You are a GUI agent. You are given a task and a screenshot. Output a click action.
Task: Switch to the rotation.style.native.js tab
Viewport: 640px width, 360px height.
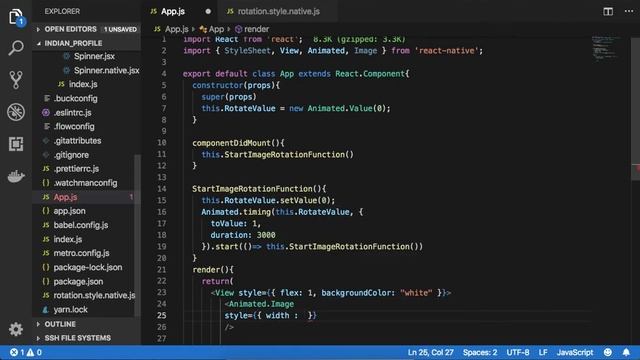pyautogui.click(x=279, y=11)
